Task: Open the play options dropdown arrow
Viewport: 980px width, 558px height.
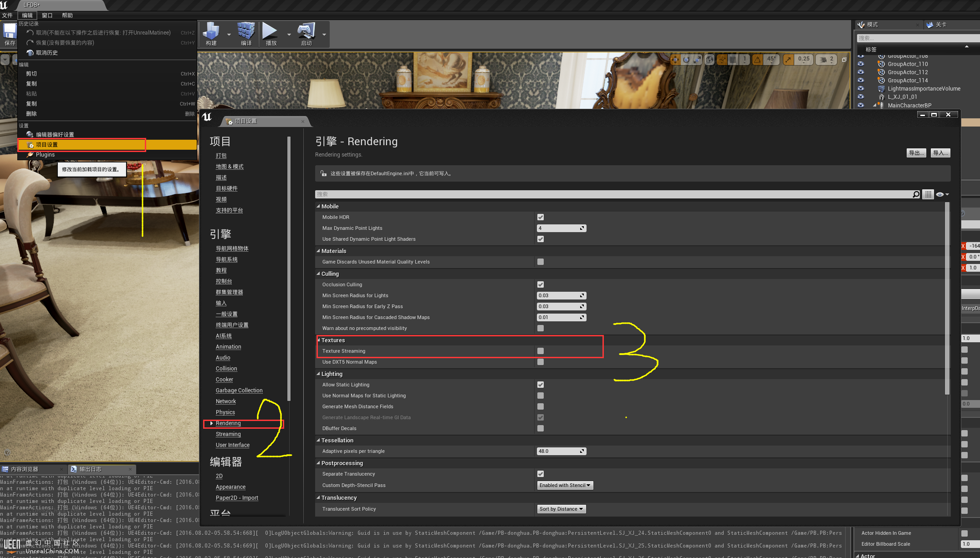Action: click(289, 35)
